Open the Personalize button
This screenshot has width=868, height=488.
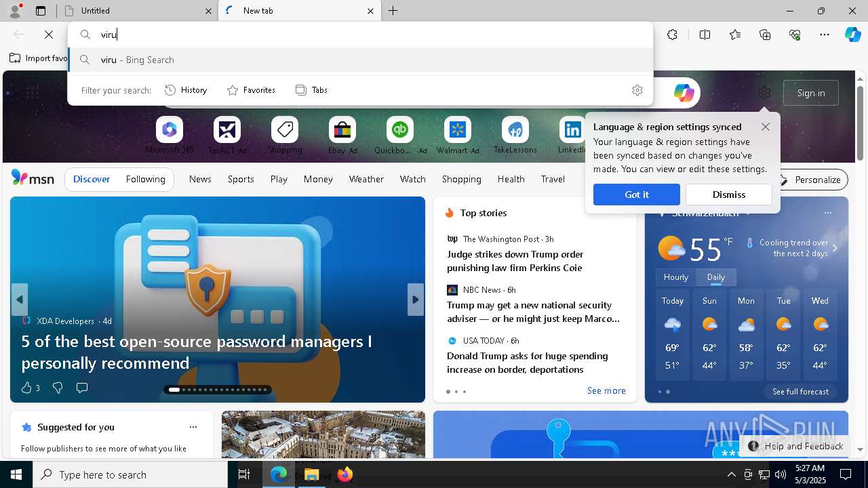pyautogui.click(x=810, y=180)
